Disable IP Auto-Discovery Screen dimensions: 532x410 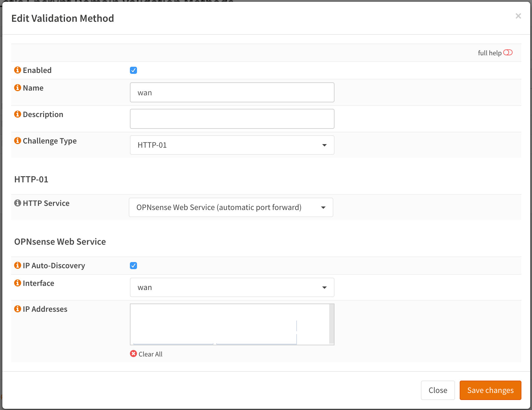click(x=133, y=265)
